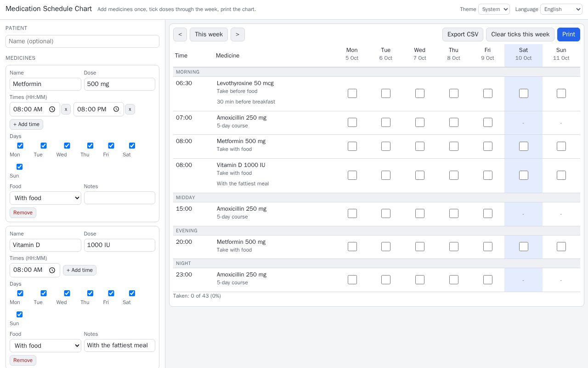Open the Language dropdown

click(561, 9)
